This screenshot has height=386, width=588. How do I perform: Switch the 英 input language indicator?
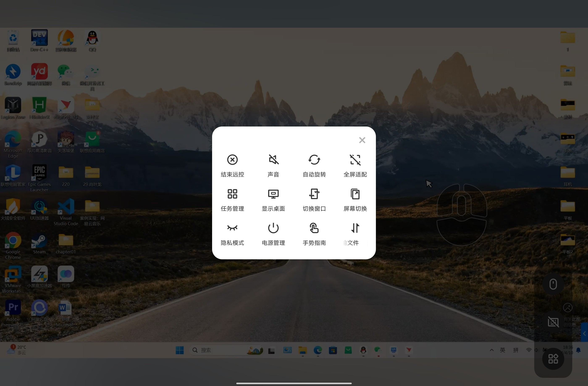point(503,350)
